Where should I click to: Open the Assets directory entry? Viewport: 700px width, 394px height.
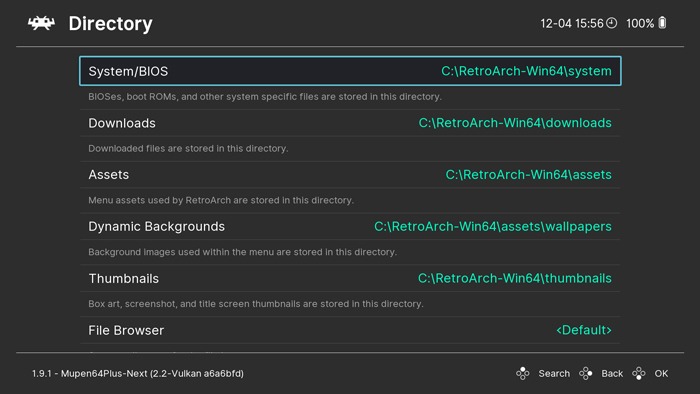pos(350,175)
